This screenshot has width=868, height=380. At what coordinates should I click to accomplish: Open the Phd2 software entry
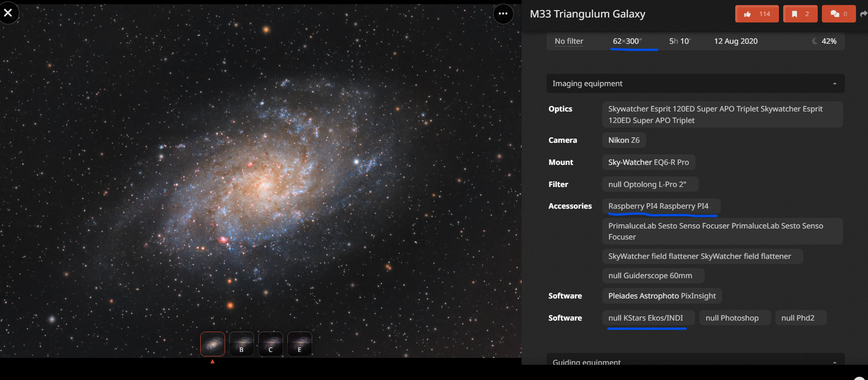[x=801, y=318]
